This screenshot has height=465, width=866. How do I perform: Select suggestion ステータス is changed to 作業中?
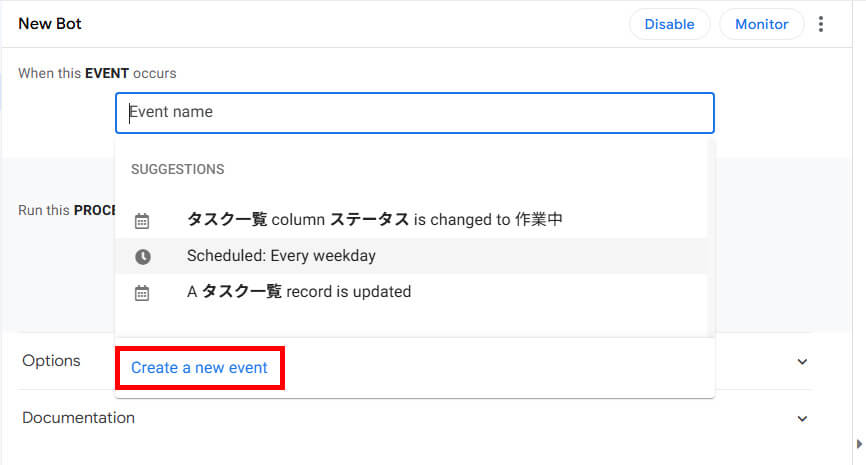374,220
